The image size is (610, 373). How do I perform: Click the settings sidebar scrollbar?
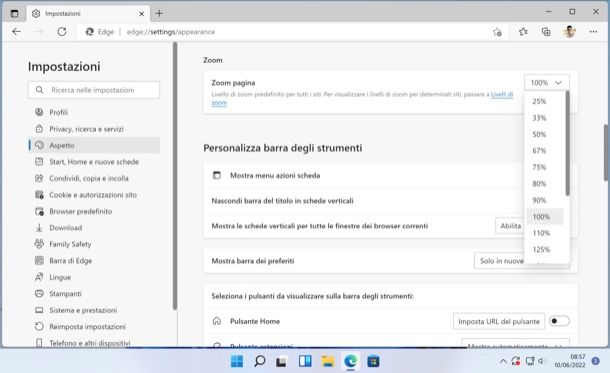point(175,176)
